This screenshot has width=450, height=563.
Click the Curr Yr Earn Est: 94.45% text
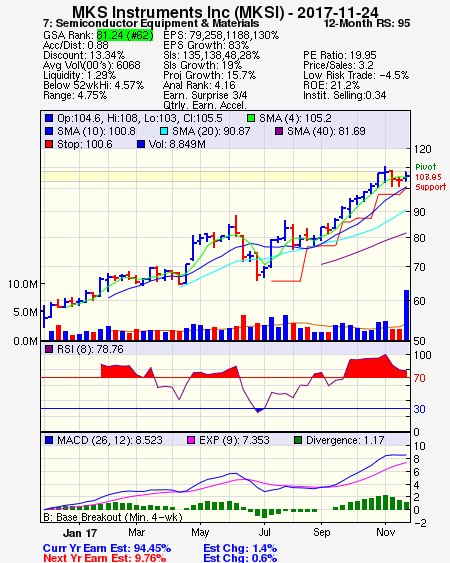point(107,549)
